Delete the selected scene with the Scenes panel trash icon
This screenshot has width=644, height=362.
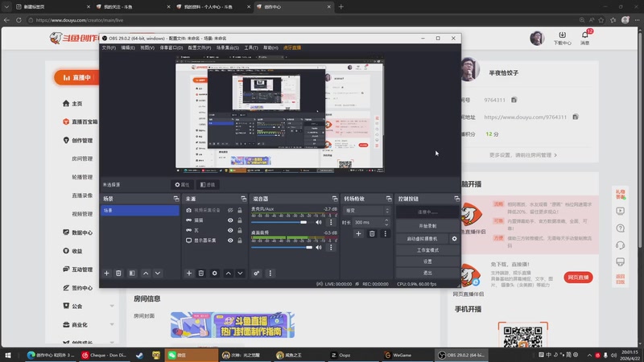(x=118, y=274)
